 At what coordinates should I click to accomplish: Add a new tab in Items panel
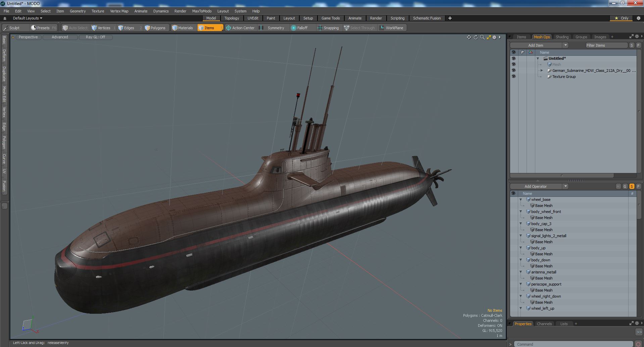click(612, 37)
